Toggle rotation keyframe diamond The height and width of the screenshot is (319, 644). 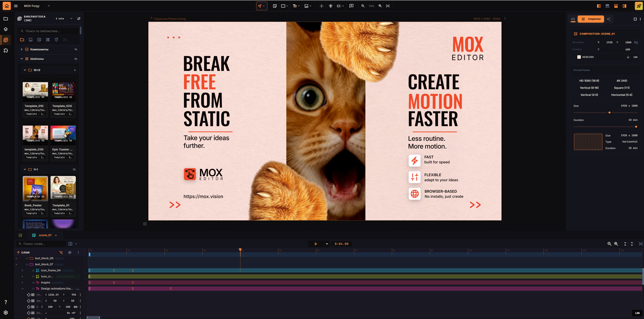point(28,313)
